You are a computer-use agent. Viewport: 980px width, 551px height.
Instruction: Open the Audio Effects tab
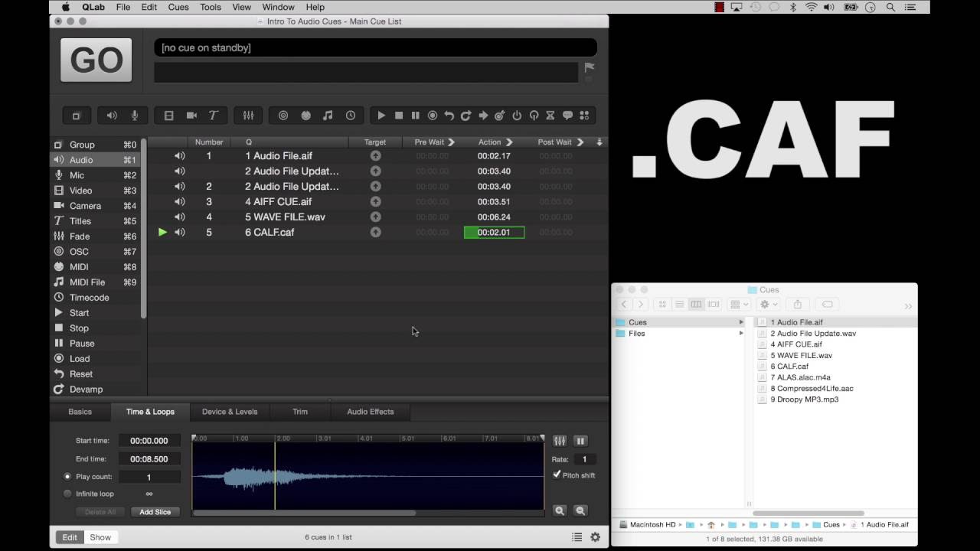tap(371, 412)
